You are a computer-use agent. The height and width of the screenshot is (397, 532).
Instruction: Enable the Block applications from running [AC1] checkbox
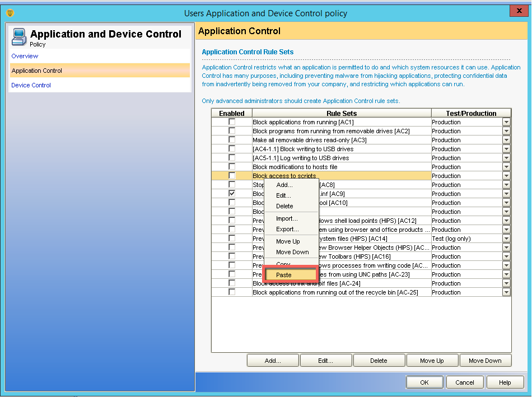coord(232,122)
